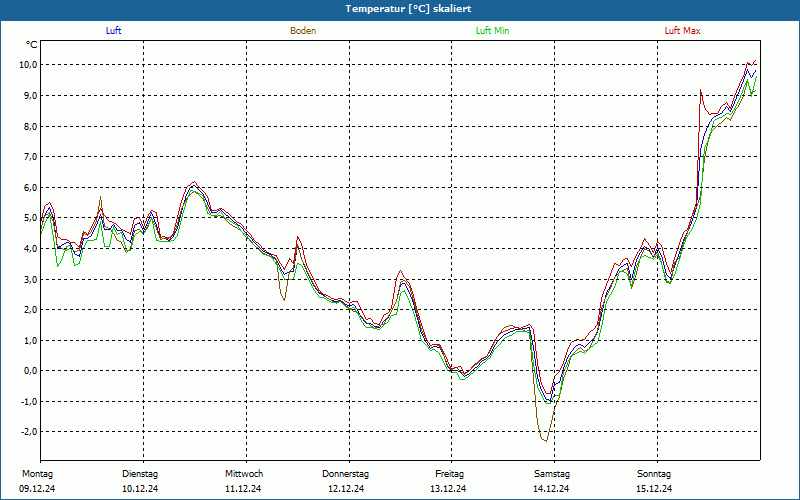Click the 1,0 y-axis value
Image resolution: width=800 pixels, height=500 pixels.
pos(31,340)
